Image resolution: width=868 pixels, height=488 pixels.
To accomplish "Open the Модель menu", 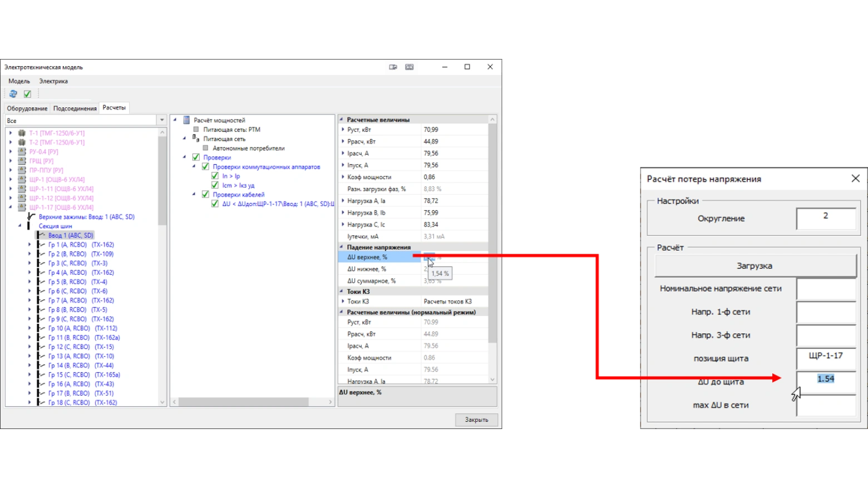I will pos(19,81).
